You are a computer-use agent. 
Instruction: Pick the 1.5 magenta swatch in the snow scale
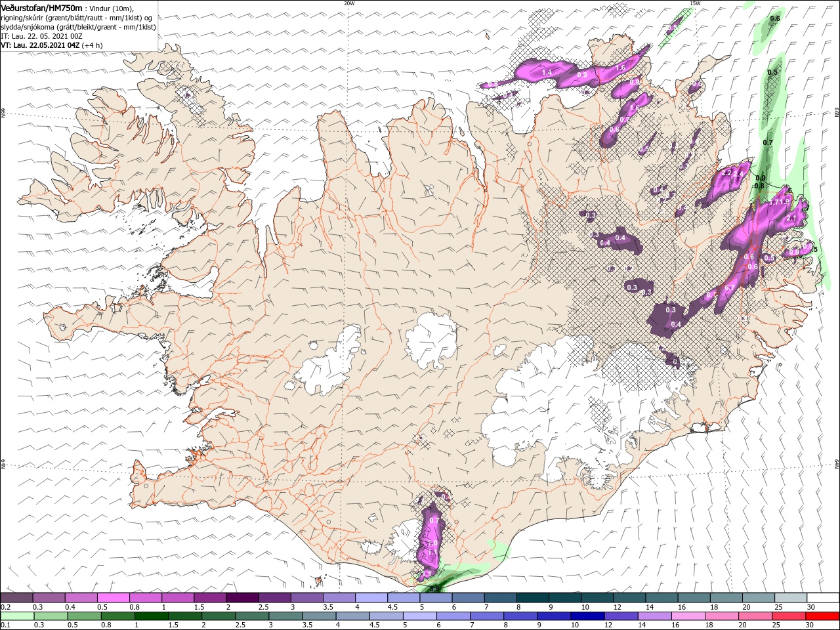(x=209, y=598)
